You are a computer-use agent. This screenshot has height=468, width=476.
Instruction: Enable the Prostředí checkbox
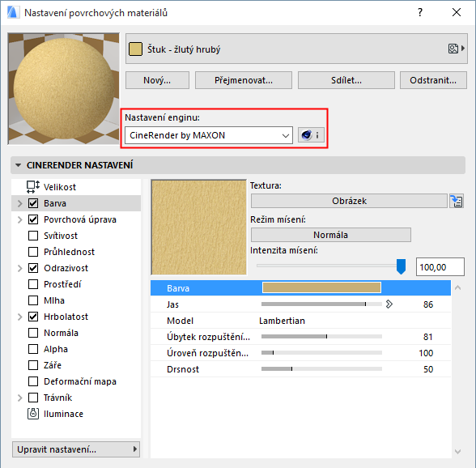[x=33, y=284]
